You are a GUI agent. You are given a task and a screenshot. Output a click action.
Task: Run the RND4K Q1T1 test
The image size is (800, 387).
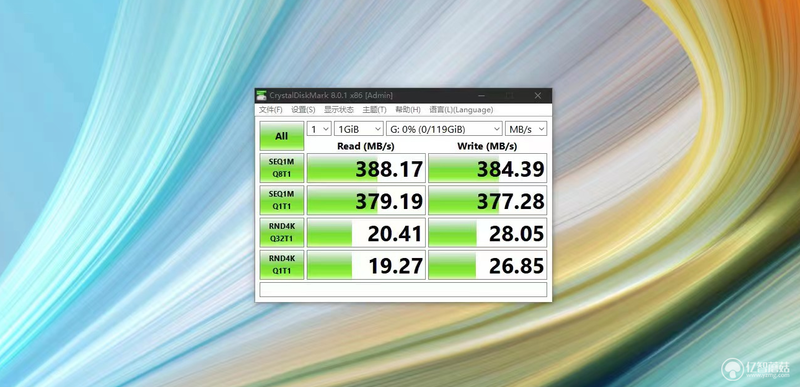pyautogui.click(x=282, y=265)
